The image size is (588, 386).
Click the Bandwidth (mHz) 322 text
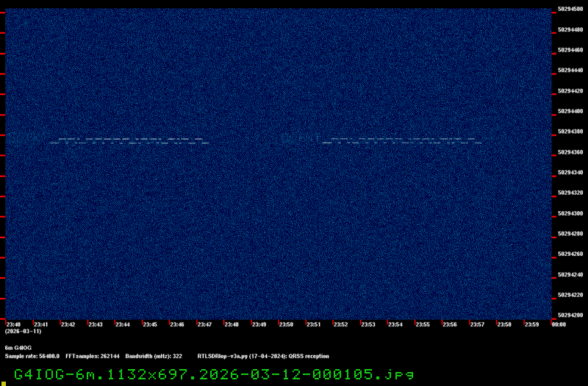click(154, 356)
